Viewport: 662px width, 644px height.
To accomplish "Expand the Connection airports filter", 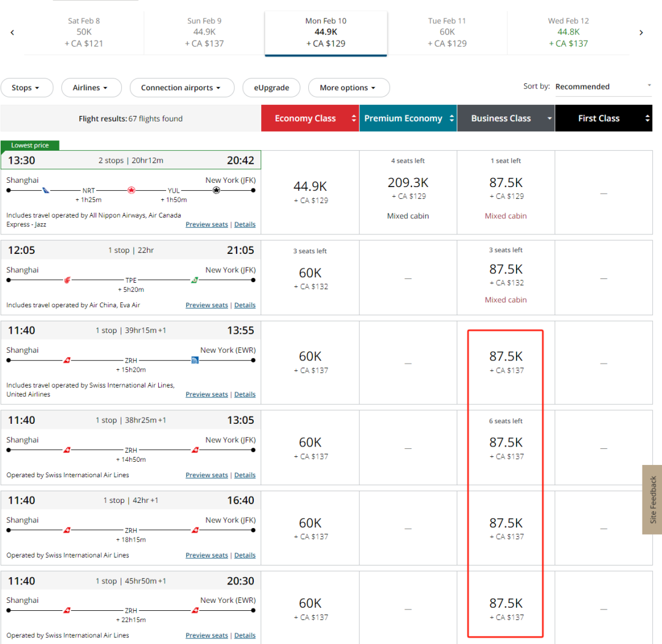I will (181, 88).
